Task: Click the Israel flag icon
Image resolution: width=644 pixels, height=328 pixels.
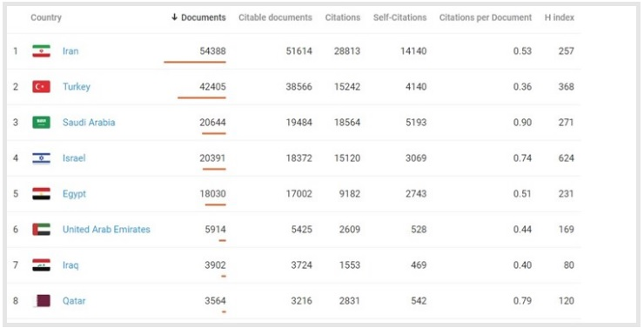Action: (41, 158)
